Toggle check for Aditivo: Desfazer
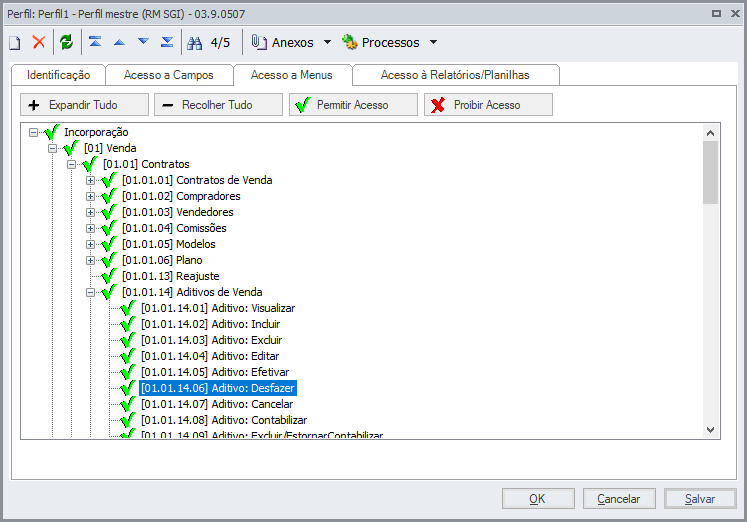Viewport: 747px width, 522px height. 128,388
